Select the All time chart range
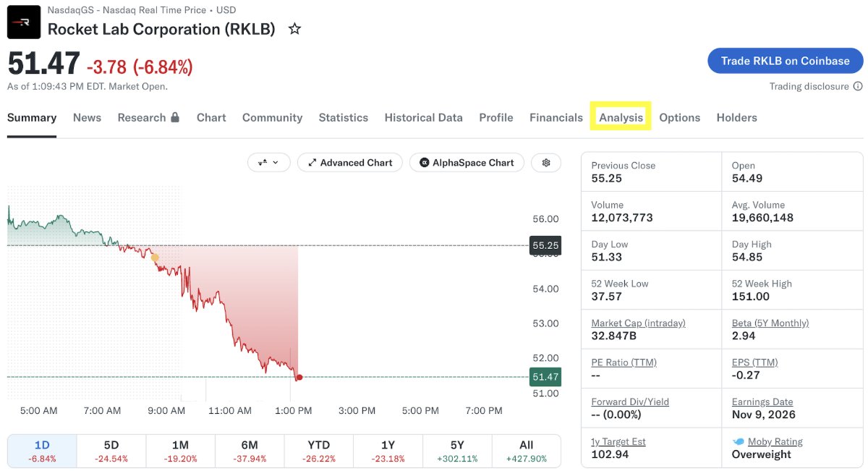 (x=527, y=451)
